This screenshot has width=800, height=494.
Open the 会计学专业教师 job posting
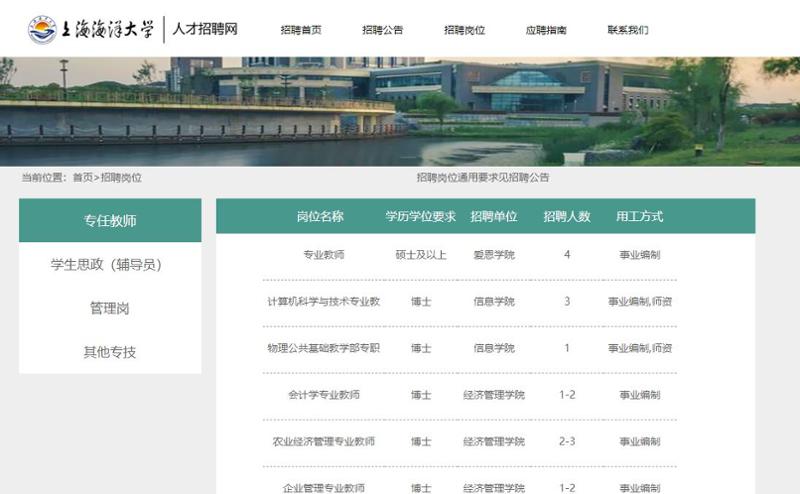(323, 395)
